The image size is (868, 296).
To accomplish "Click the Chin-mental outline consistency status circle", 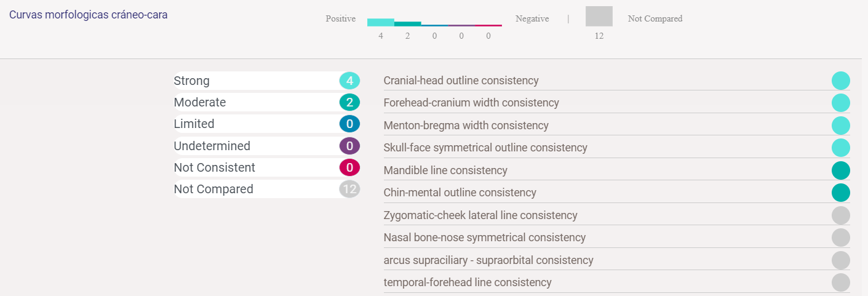I will click(x=840, y=193).
